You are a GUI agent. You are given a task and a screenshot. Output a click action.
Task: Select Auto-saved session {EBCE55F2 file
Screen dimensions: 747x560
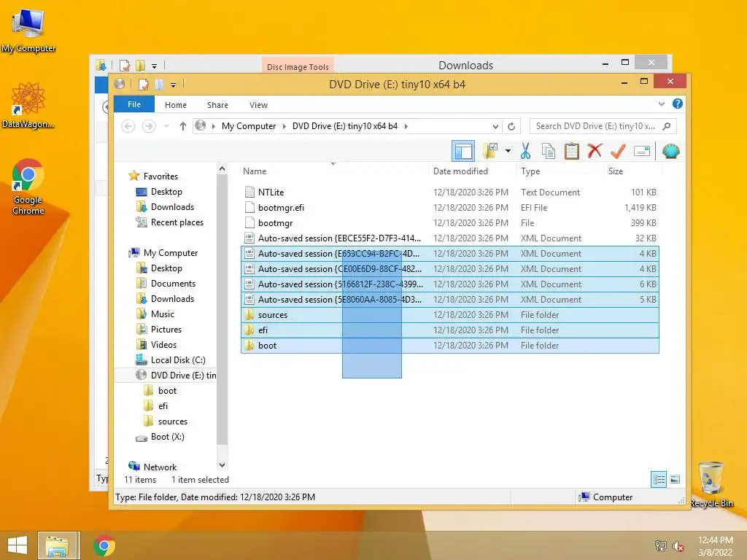pyautogui.click(x=450, y=238)
